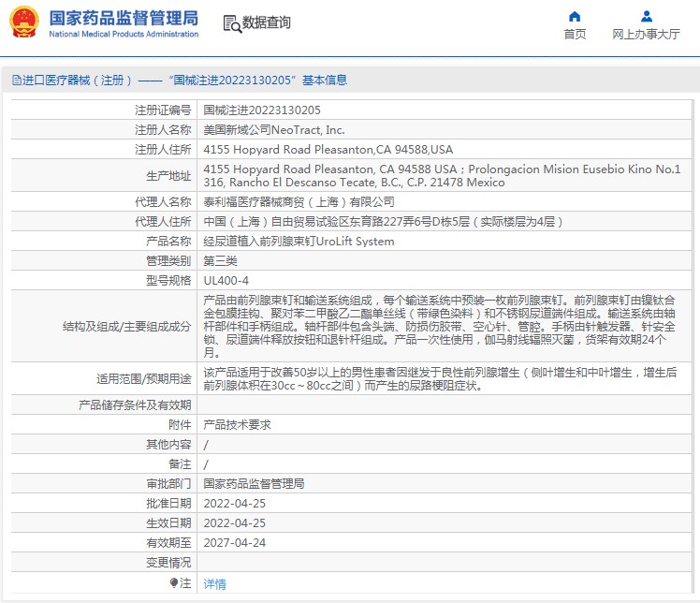Click the document icon before 进口医疗器械

point(17,81)
